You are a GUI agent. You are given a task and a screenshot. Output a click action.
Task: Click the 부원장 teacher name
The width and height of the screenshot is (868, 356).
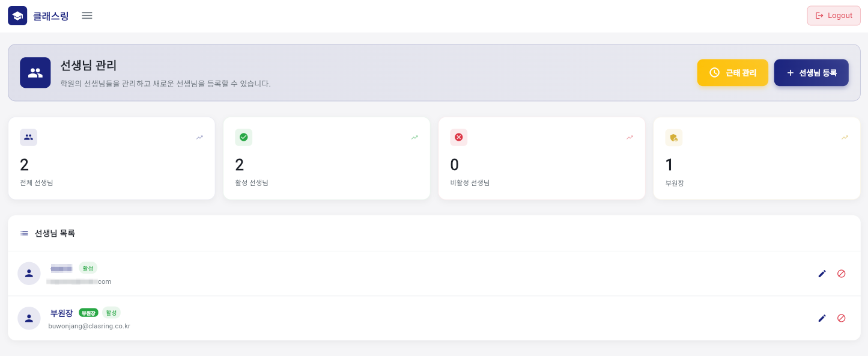61,313
